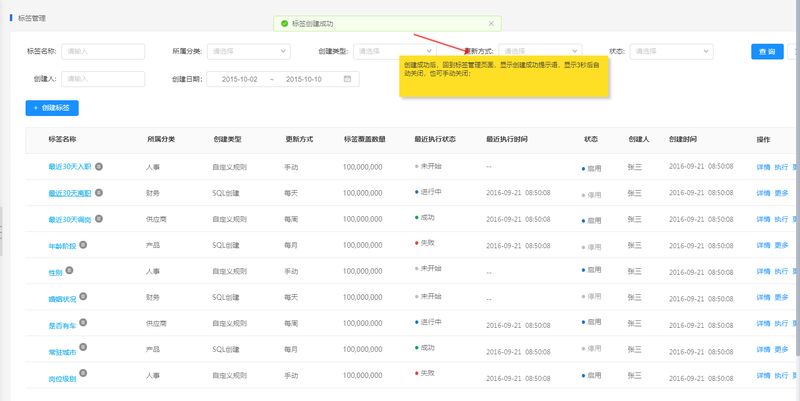Click the blue 查询 button
The height and width of the screenshot is (401, 800).
767,52
